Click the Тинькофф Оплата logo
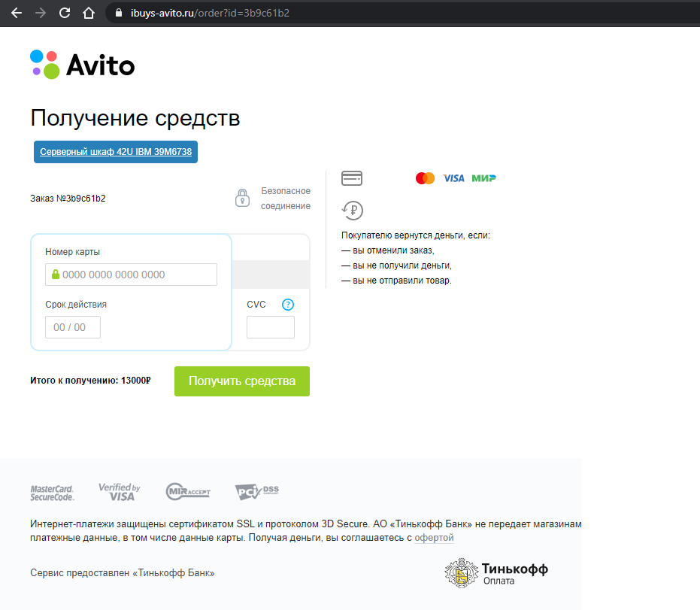 click(x=496, y=573)
